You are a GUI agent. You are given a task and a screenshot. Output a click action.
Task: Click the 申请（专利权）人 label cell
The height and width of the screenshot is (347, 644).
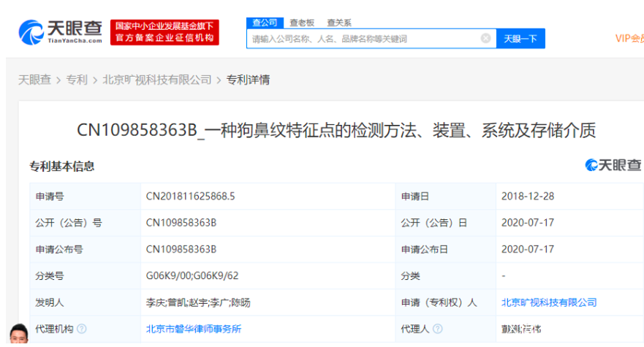445,302
